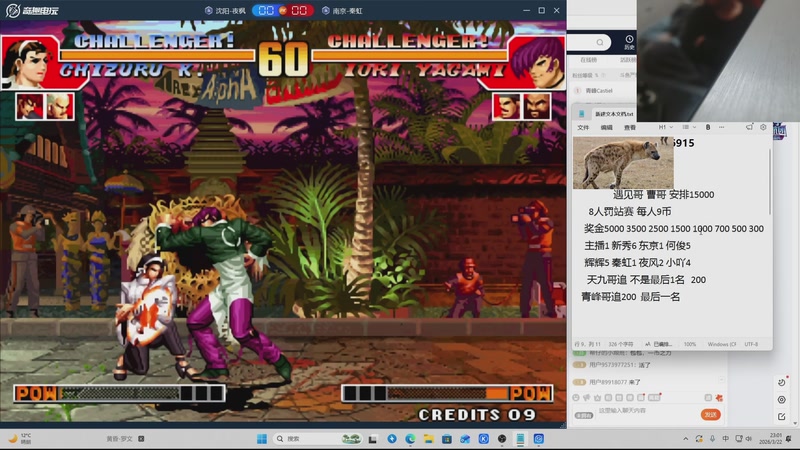Click Windows (CRLF) line ending in status bar
This screenshot has height=450, width=800.
(722, 344)
